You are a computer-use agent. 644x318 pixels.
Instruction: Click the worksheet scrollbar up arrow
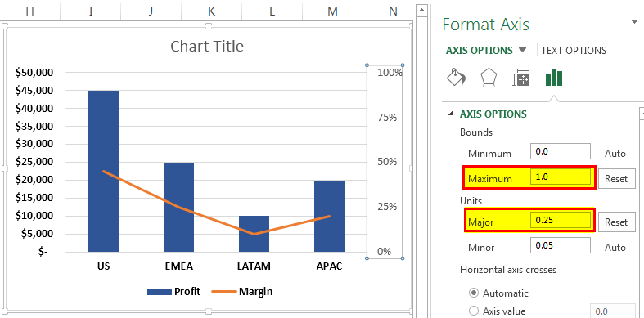click(x=421, y=11)
